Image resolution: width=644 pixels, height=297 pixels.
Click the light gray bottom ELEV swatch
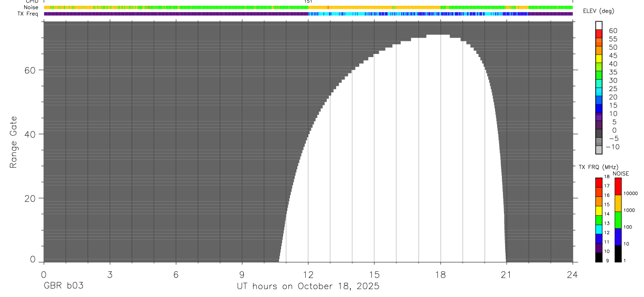point(599,150)
